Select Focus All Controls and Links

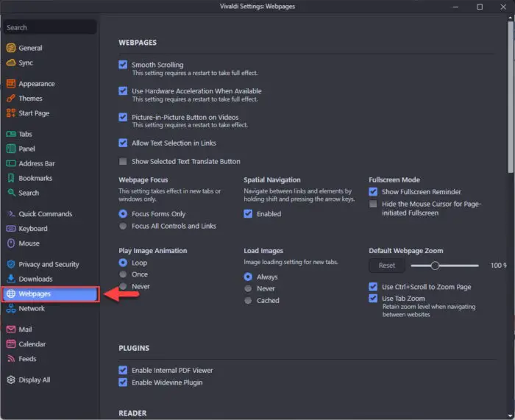123,226
